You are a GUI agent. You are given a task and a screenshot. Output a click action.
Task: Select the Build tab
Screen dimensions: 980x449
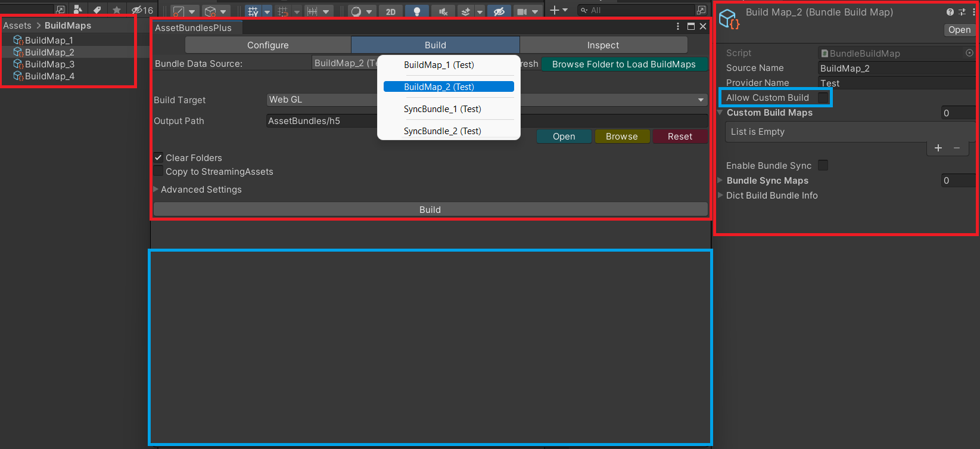[x=435, y=45]
